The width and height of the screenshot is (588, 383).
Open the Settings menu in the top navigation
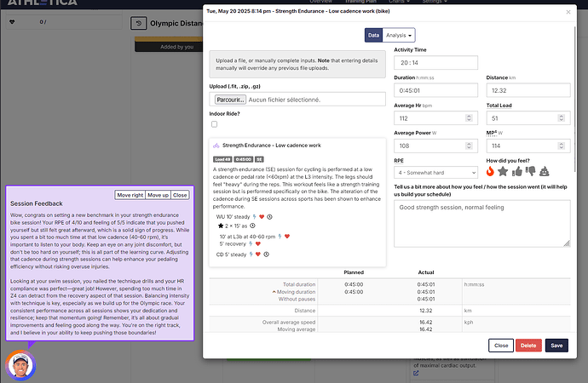(x=435, y=2)
